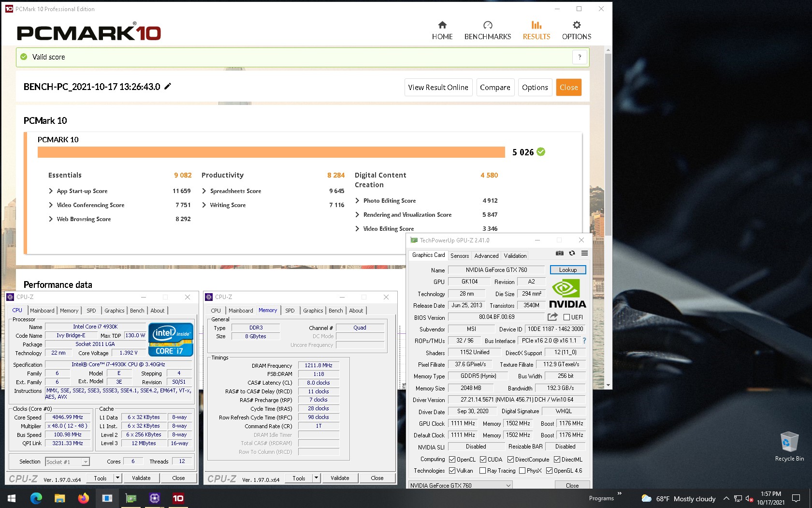Open the Socket #1 selection dropdown

[68, 462]
